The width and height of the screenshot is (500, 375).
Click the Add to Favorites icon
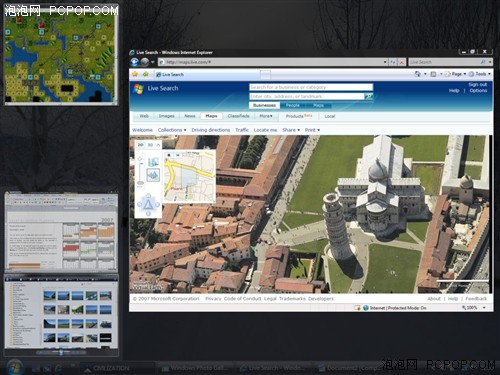click(146, 74)
